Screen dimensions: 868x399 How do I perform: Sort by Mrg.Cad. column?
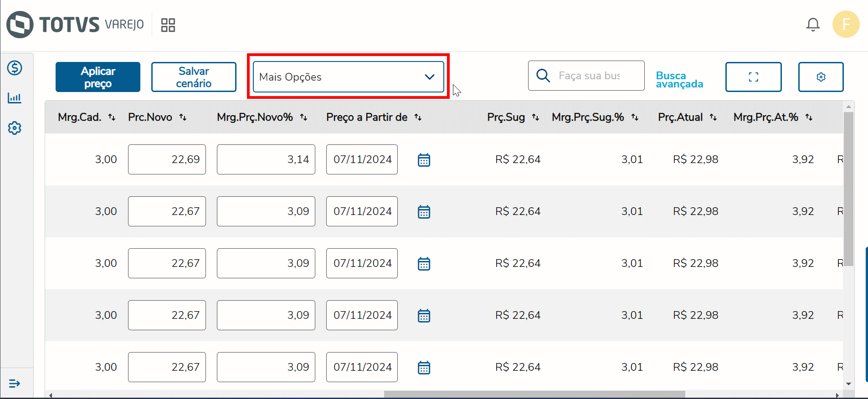(x=112, y=118)
